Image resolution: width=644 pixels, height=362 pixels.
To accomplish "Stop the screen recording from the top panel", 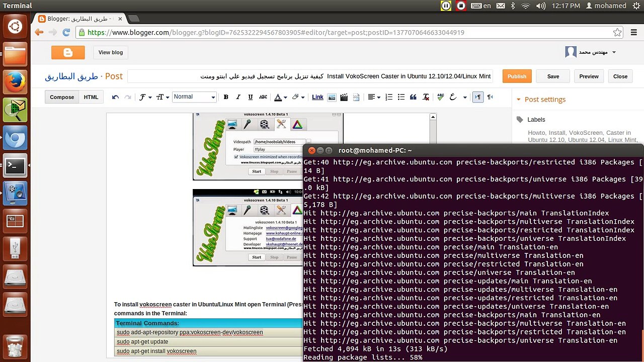I will pos(461,6).
